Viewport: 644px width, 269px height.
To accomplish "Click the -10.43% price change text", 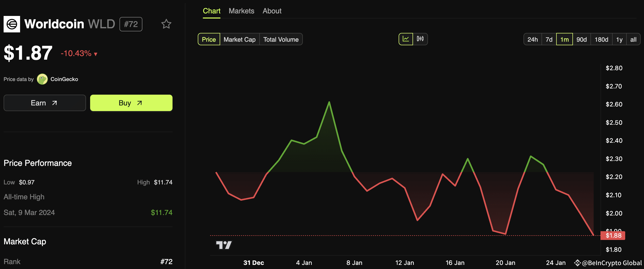I will pos(76,53).
